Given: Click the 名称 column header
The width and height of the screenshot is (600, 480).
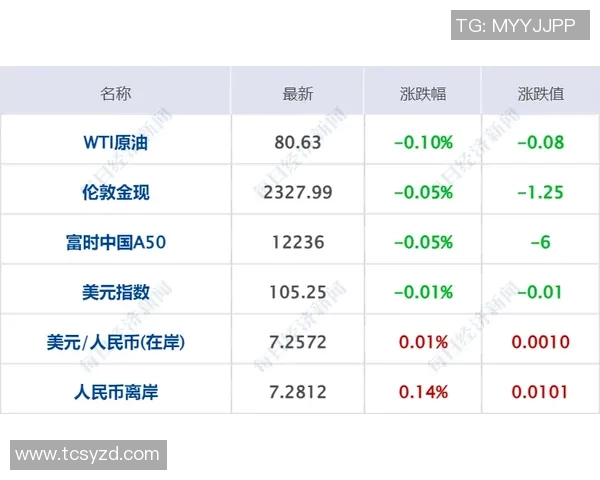Looking at the screenshot, I should (x=115, y=94).
